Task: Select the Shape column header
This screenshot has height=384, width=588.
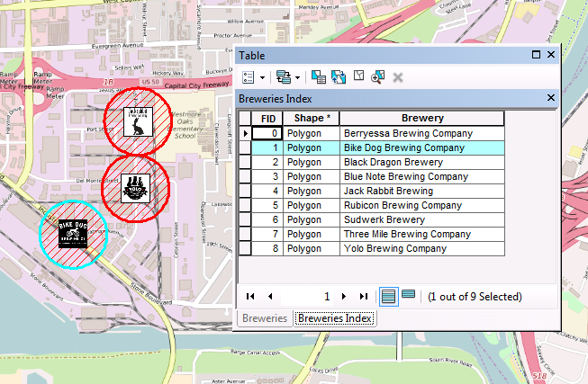Action: 312,119
